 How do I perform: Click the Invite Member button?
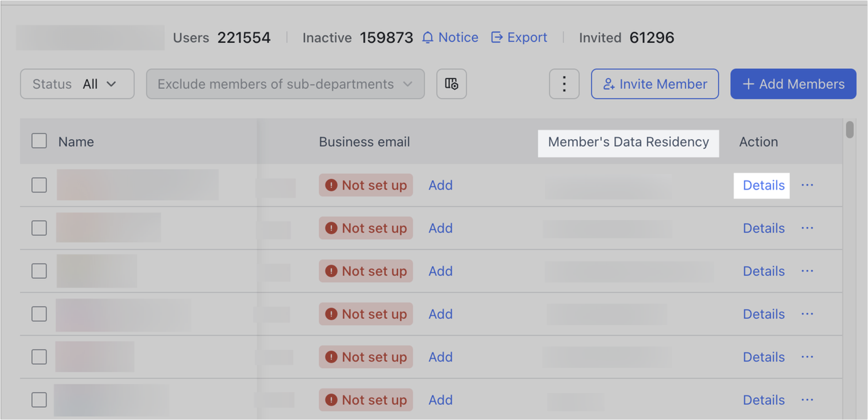(x=655, y=84)
